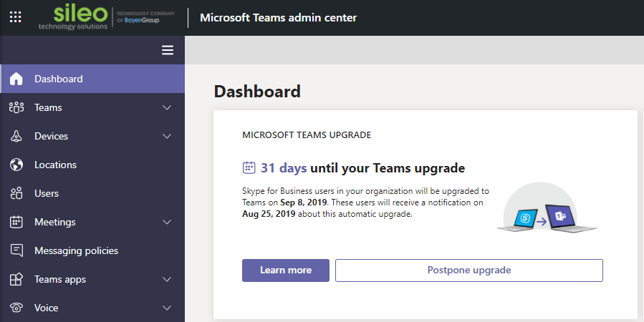Image resolution: width=644 pixels, height=322 pixels.
Task: Expand the Devices menu chevron
Action: click(x=167, y=136)
